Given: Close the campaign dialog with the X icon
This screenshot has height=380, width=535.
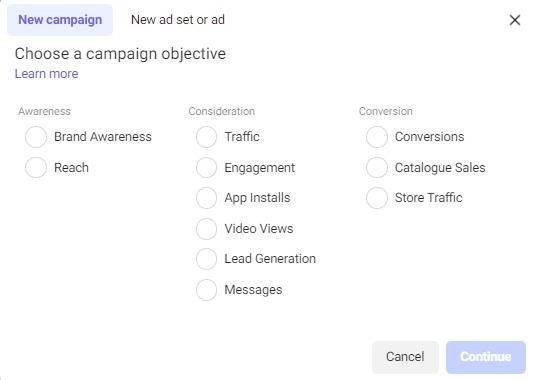Looking at the screenshot, I should (x=515, y=20).
